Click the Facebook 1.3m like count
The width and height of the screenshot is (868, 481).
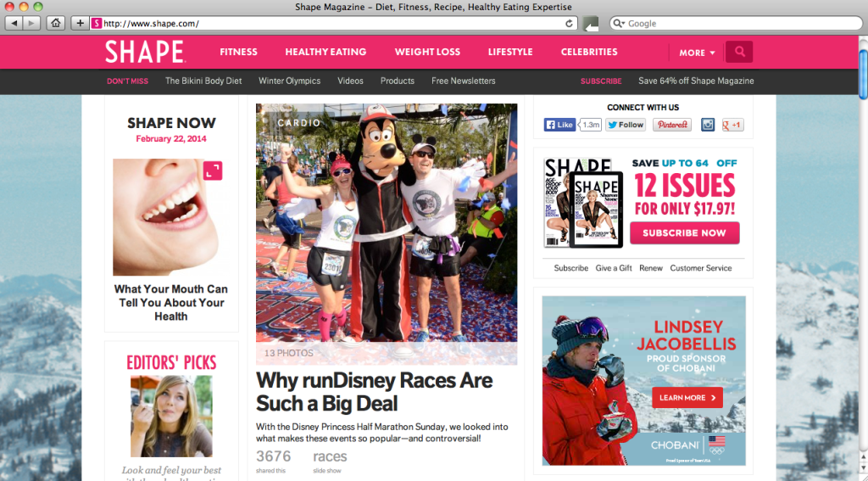pyautogui.click(x=591, y=125)
